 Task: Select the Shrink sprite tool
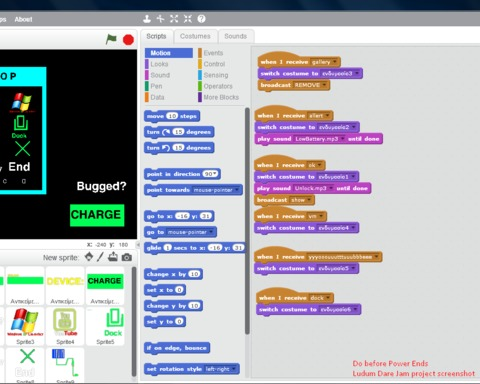point(188,19)
